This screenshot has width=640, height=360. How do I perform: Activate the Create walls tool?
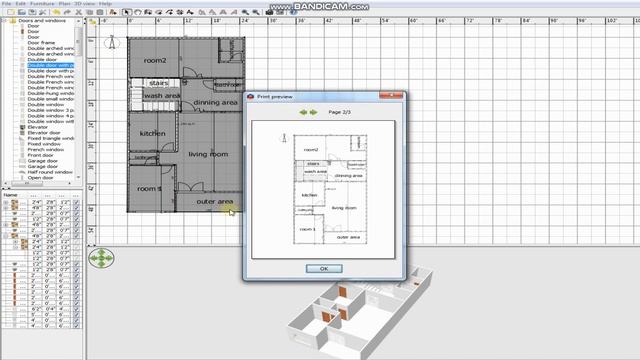point(148,12)
